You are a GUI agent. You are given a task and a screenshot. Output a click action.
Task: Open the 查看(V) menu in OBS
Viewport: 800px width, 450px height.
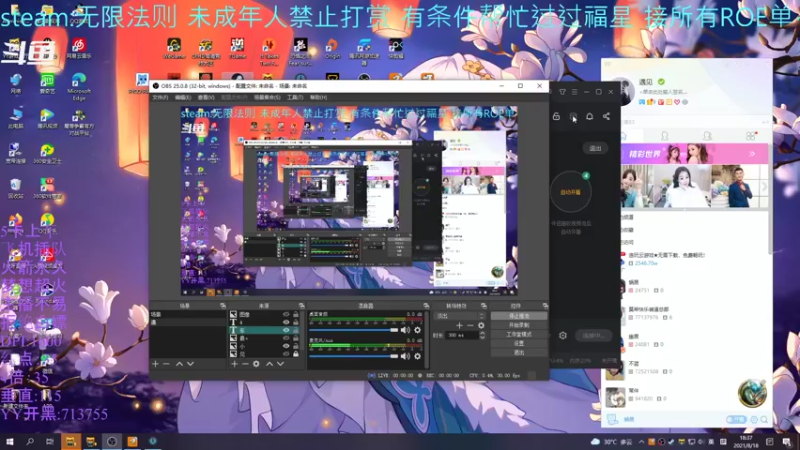pyautogui.click(x=206, y=97)
